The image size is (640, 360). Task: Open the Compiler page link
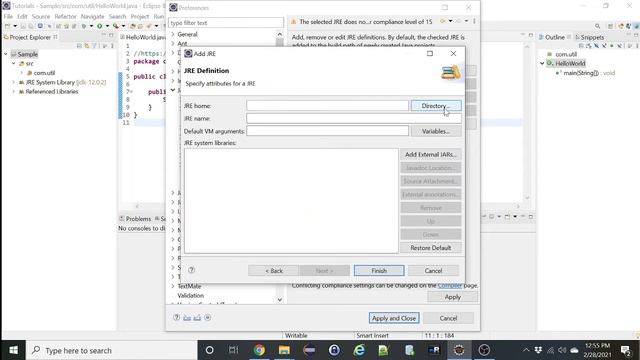pos(450,285)
